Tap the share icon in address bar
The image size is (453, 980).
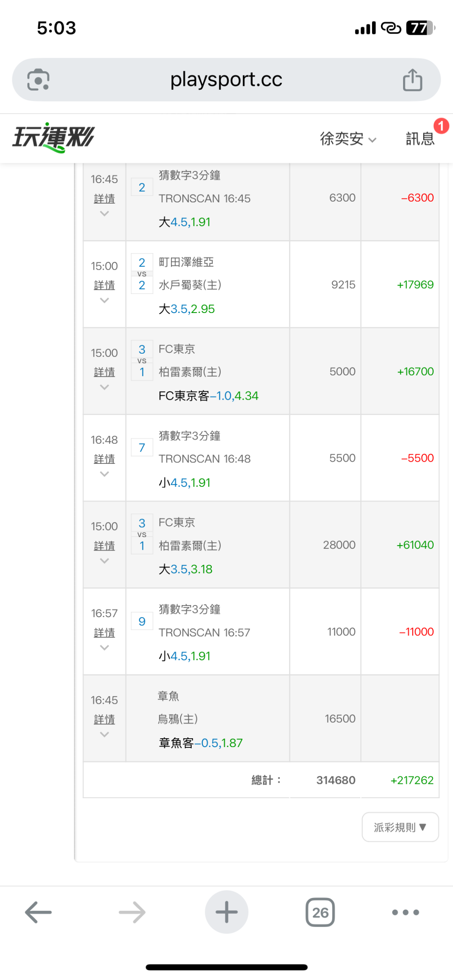[x=412, y=80]
